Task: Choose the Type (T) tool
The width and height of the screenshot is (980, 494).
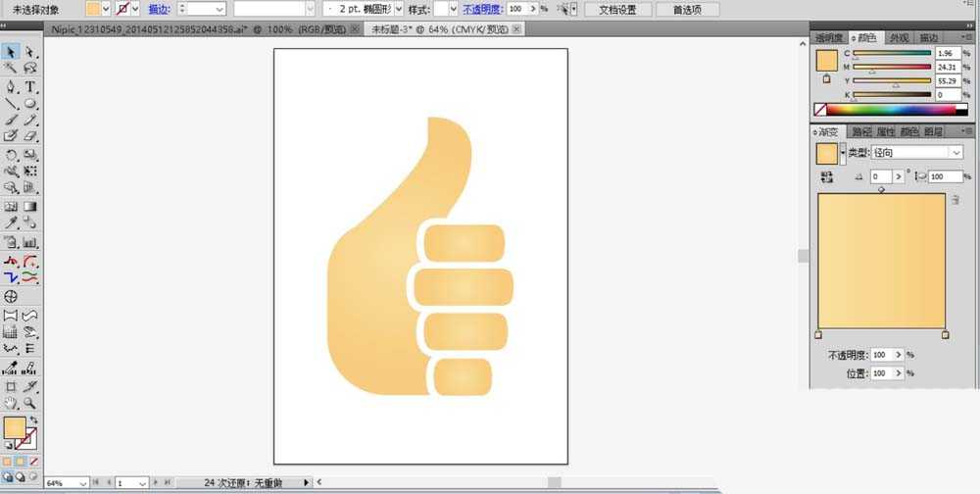Action: coord(30,87)
